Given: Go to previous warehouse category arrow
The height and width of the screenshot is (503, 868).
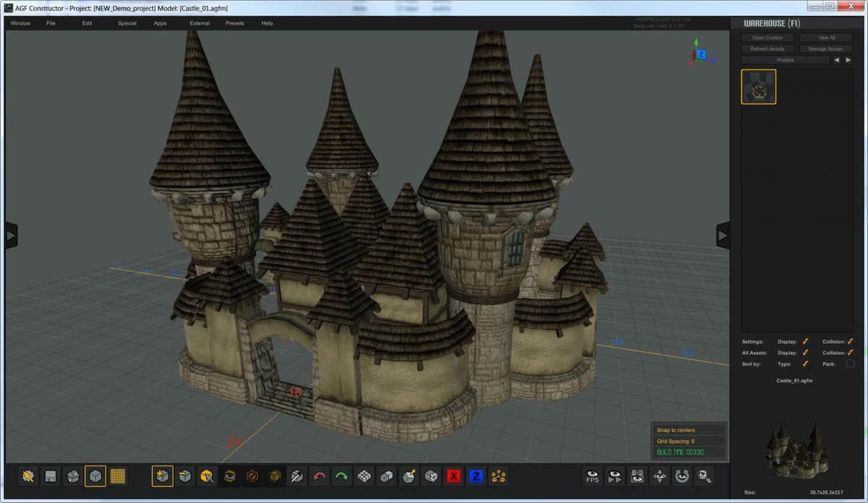Looking at the screenshot, I should pos(837,60).
